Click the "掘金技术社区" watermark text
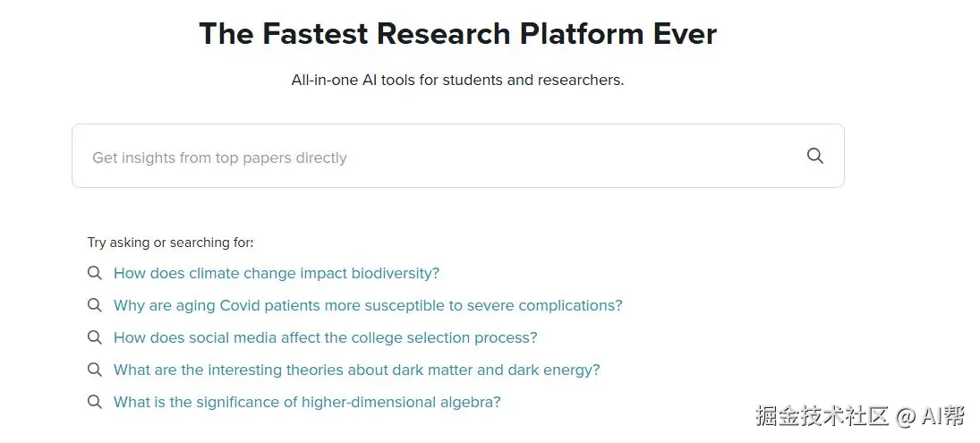The width and height of the screenshot is (980, 443). (x=822, y=416)
